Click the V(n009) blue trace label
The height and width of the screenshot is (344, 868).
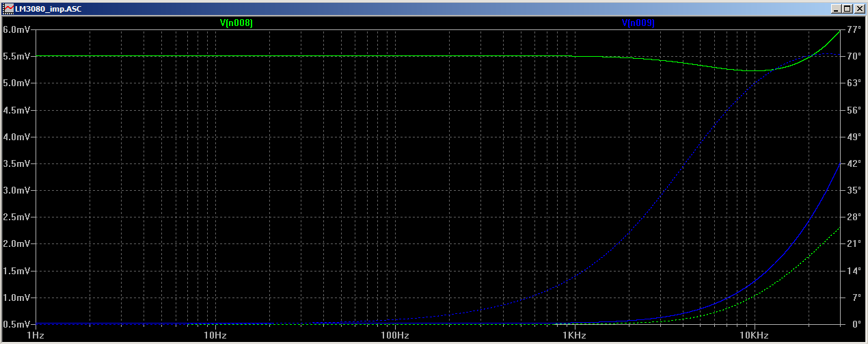(638, 23)
